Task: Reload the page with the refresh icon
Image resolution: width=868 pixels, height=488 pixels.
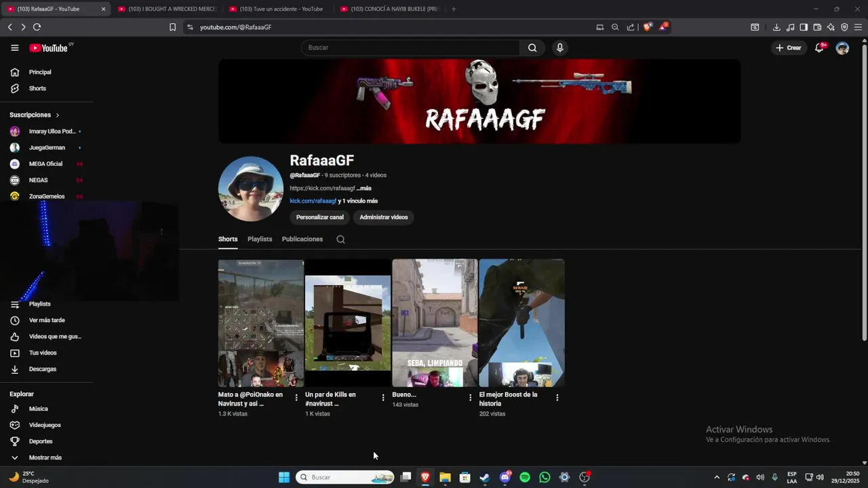Action: [37, 27]
